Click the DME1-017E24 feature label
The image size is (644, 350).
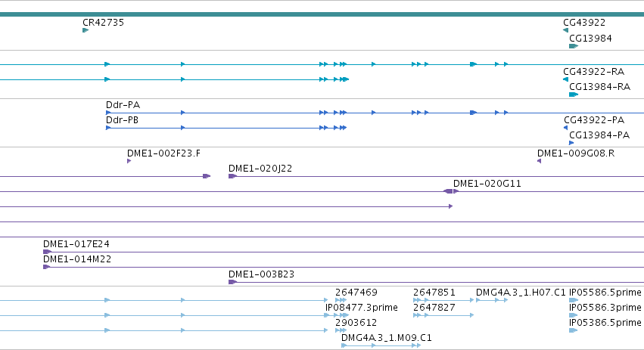[76, 244]
